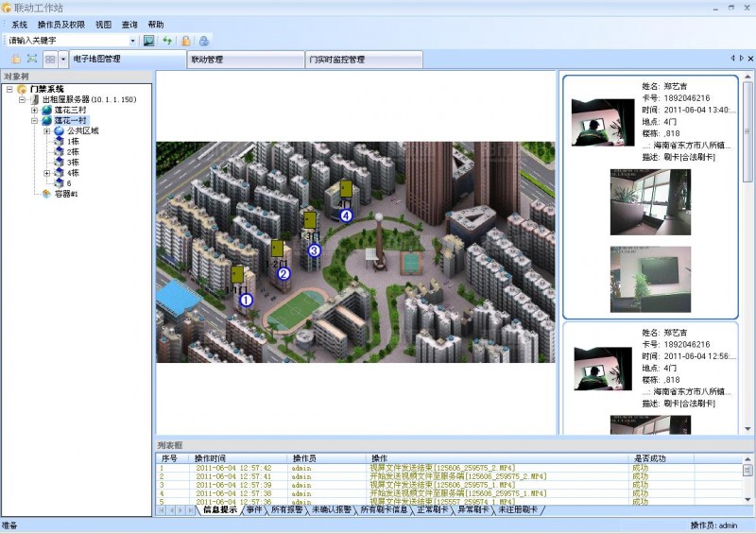Click the map image icon in toolbar
Image resolution: width=756 pixels, height=534 pixels.
149,41
